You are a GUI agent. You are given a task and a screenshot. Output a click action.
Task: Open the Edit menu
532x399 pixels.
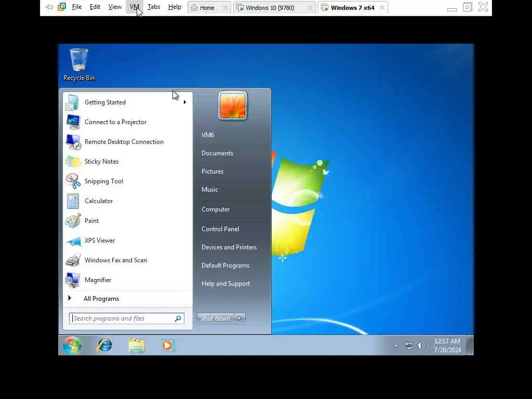(95, 7)
